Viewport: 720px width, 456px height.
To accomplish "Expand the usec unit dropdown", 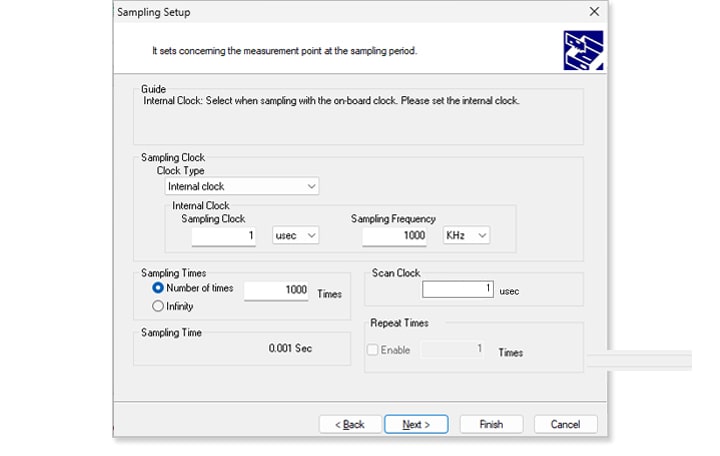I will (295, 235).
